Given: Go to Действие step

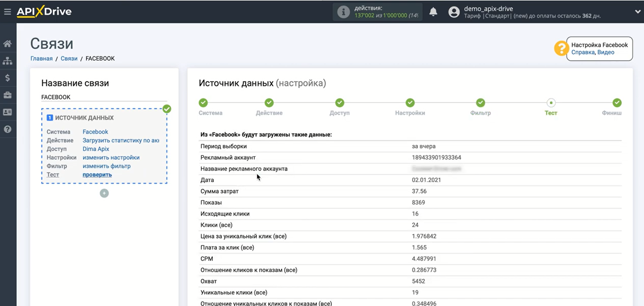Looking at the screenshot, I should 269,113.
